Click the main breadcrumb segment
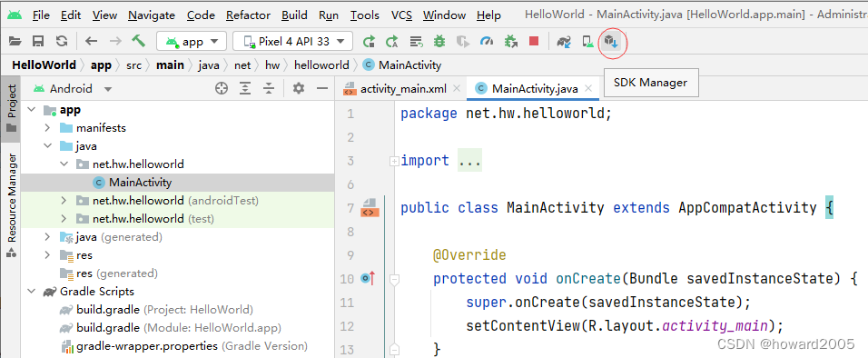 [x=170, y=65]
